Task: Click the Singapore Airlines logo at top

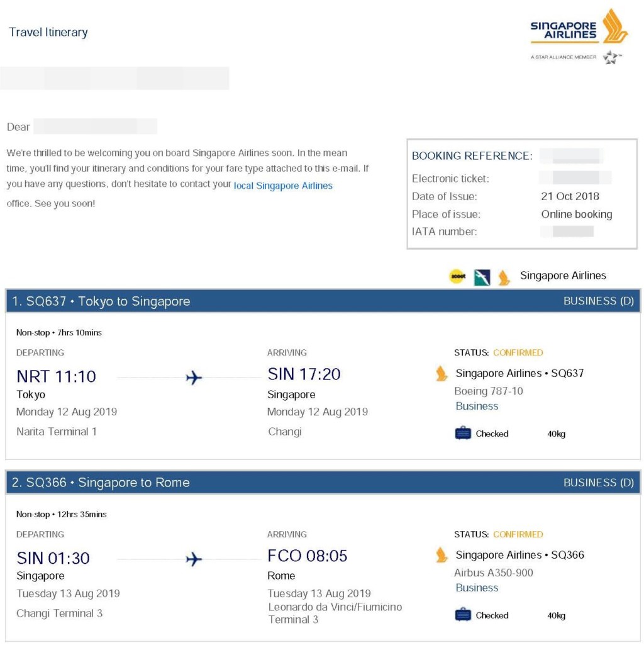Action: [579, 28]
